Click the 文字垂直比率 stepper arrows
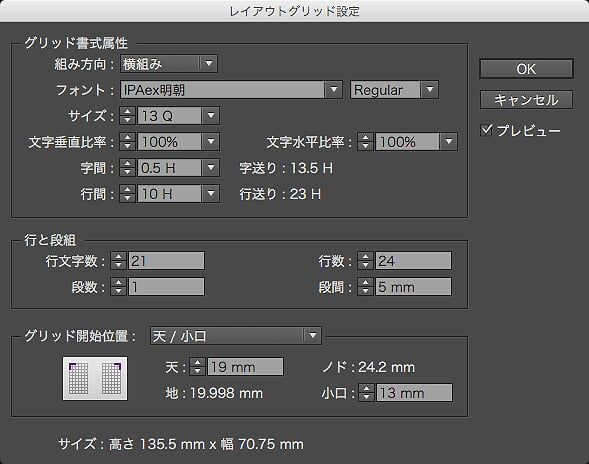This screenshot has width=589, height=464. tap(127, 142)
